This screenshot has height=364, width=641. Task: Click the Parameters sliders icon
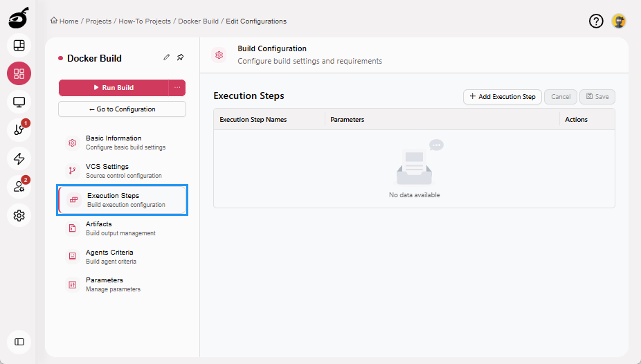pyautogui.click(x=73, y=284)
